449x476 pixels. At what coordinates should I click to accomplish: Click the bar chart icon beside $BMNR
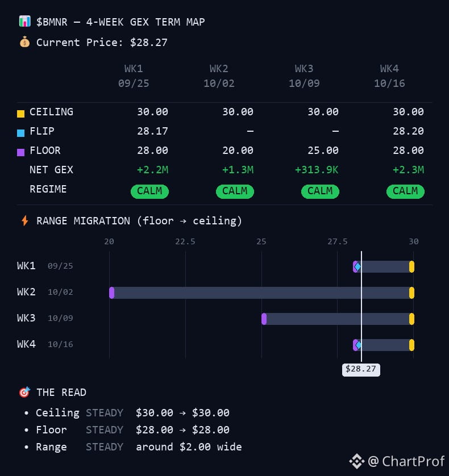[24, 21]
